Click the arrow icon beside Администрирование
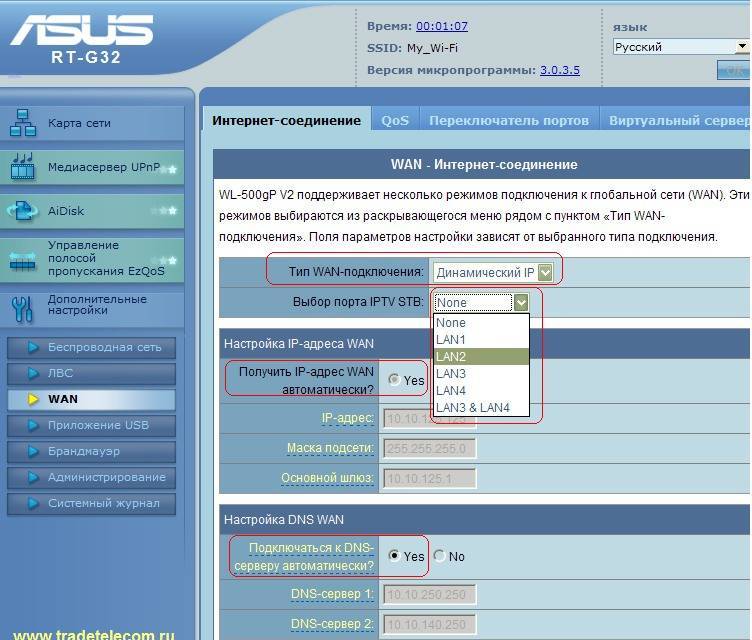Image resolution: width=752 pixels, height=640 pixels. [x=33, y=477]
